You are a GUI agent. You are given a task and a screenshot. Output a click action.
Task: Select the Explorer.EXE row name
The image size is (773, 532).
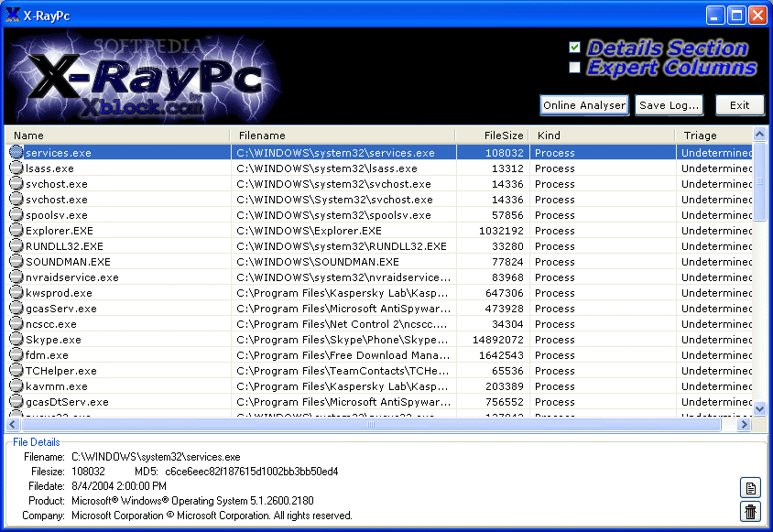tap(60, 231)
